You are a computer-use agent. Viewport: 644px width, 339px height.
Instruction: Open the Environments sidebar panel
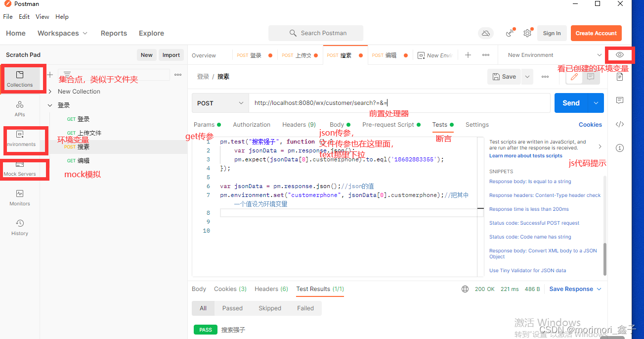[x=20, y=139]
